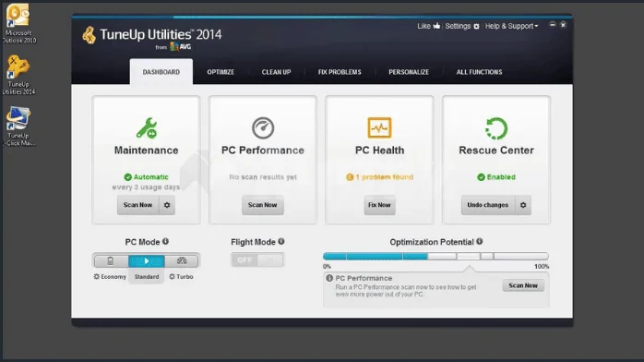Click the Standard label under PC Mode
This screenshot has height=362, width=644.
tap(147, 276)
